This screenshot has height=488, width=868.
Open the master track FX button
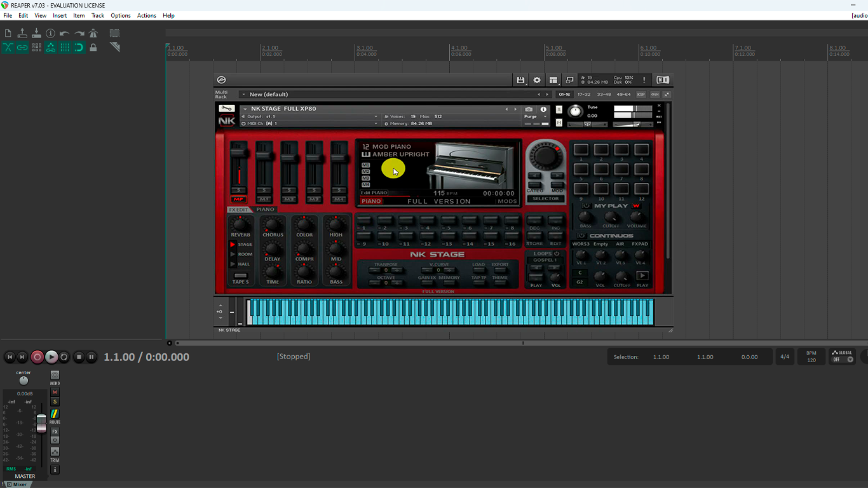[55, 432]
